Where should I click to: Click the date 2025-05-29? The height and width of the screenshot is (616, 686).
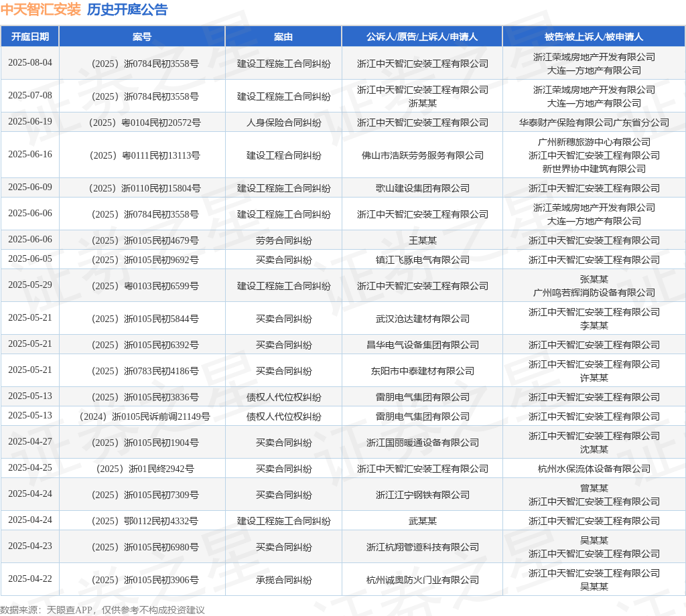click(x=30, y=285)
